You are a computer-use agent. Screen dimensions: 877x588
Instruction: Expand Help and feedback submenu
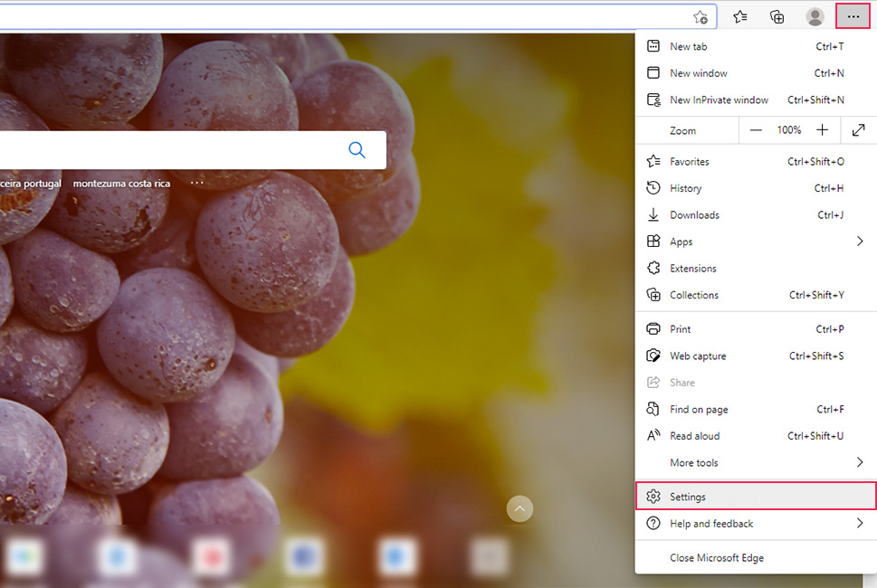click(x=755, y=524)
